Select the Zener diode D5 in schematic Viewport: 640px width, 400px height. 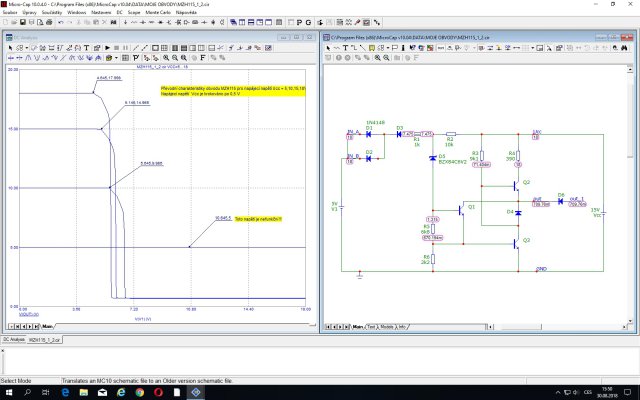point(433,158)
